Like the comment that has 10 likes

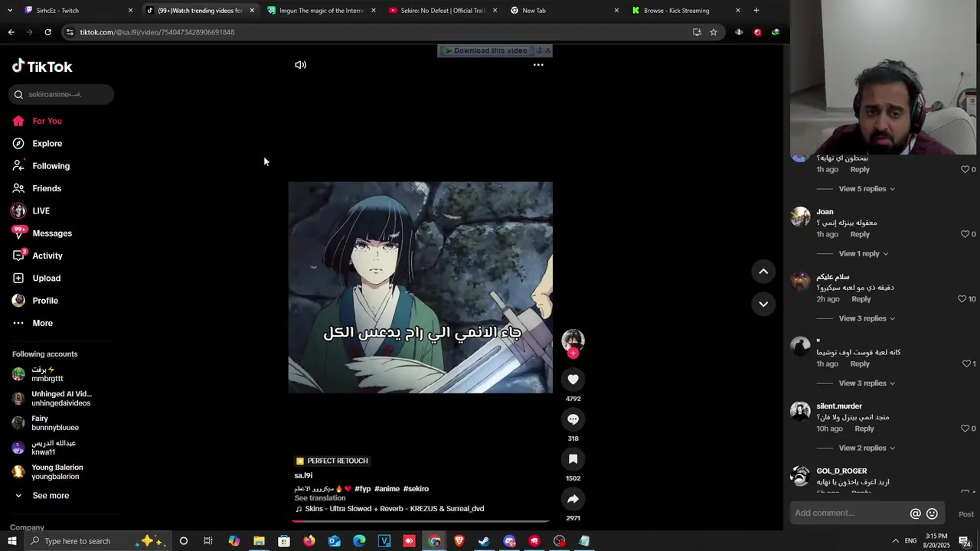[x=962, y=299]
